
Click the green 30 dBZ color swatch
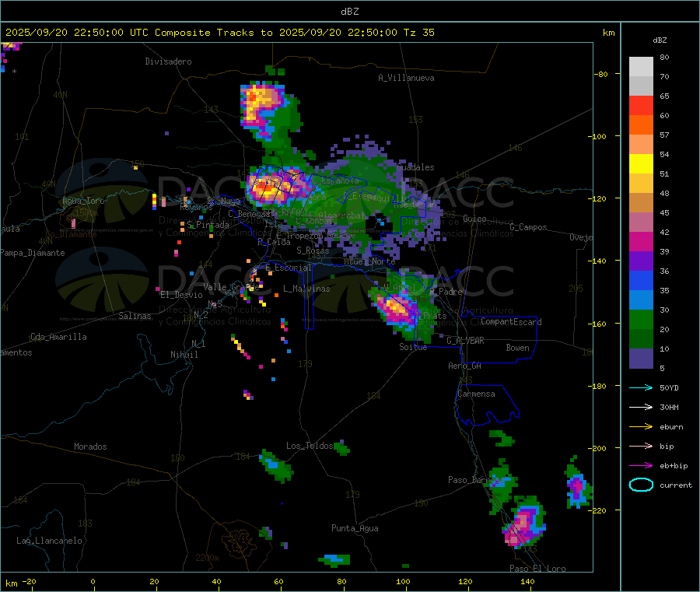pyautogui.click(x=641, y=319)
